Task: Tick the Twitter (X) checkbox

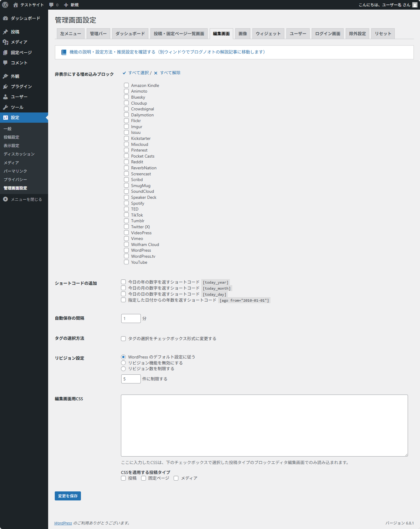Action: (126, 226)
